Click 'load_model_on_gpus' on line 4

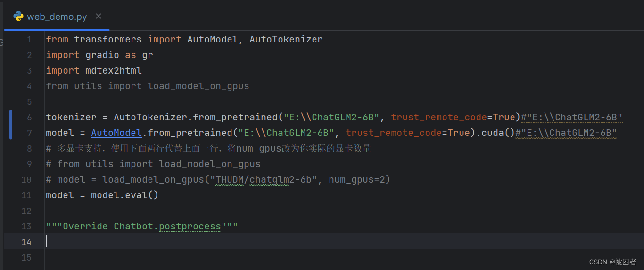point(198,86)
